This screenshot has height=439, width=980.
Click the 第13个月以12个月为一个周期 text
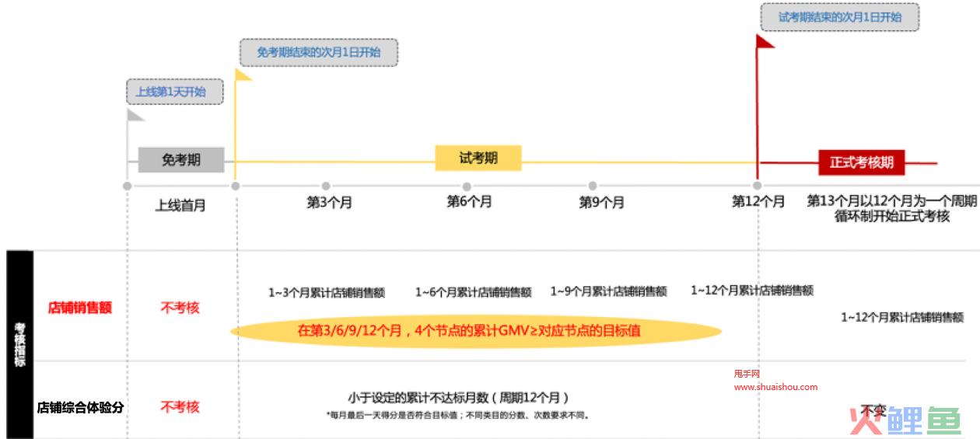[891, 201]
